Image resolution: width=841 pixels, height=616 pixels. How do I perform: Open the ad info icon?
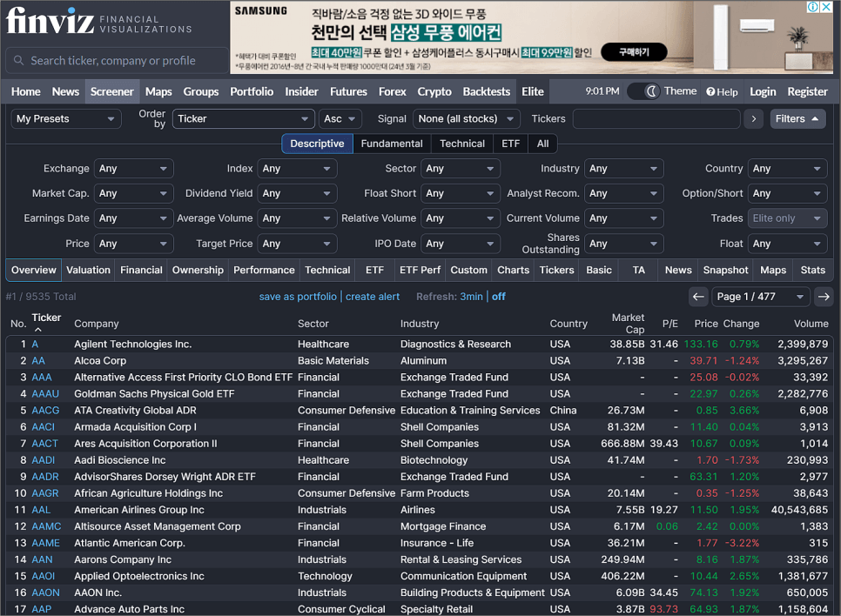(812, 6)
